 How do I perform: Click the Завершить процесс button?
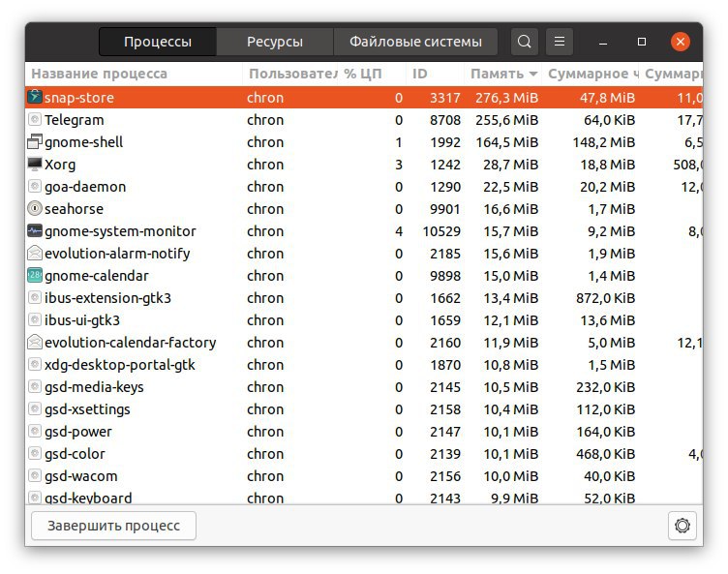pyautogui.click(x=114, y=526)
